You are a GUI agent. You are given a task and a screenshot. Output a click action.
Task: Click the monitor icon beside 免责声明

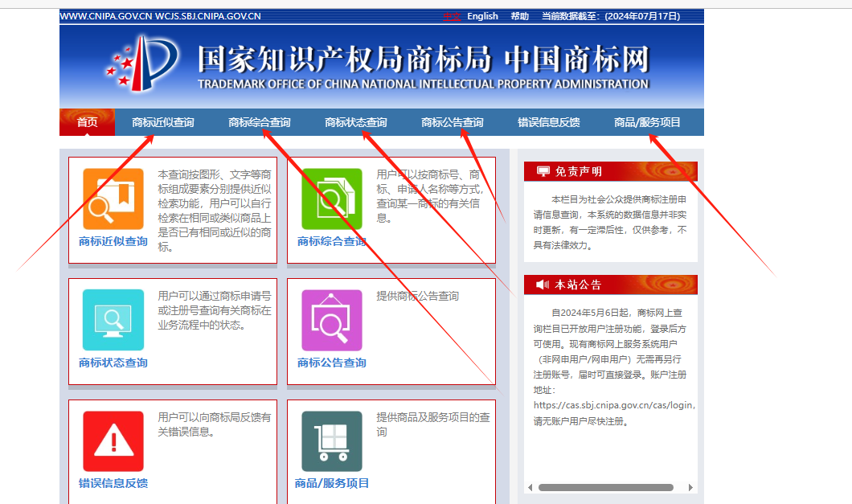543,171
